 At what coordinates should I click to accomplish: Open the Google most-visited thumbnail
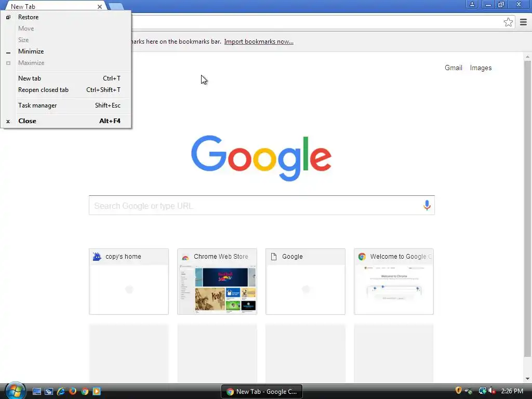(305, 282)
